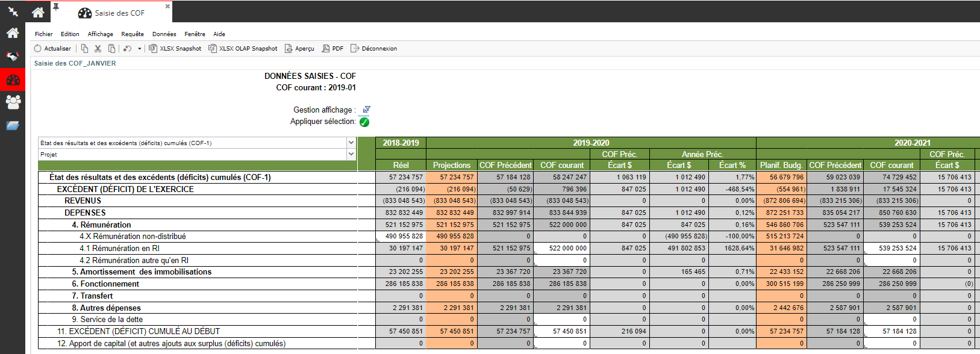This screenshot has width=980, height=354.
Task: Select row 9. Service de la dette
Action: pyautogui.click(x=107, y=319)
